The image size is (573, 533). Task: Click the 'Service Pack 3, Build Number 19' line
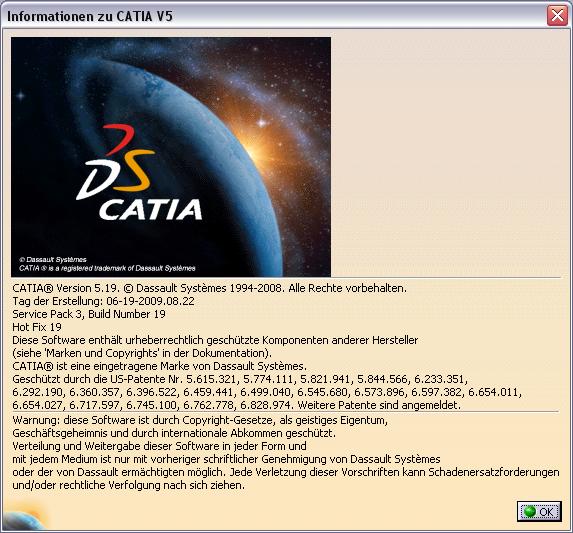coord(89,314)
